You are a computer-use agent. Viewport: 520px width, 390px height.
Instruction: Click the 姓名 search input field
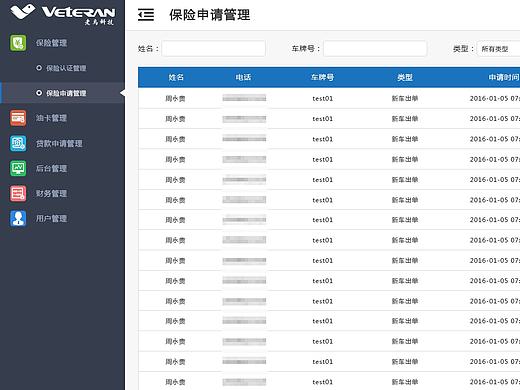point(214,49)
